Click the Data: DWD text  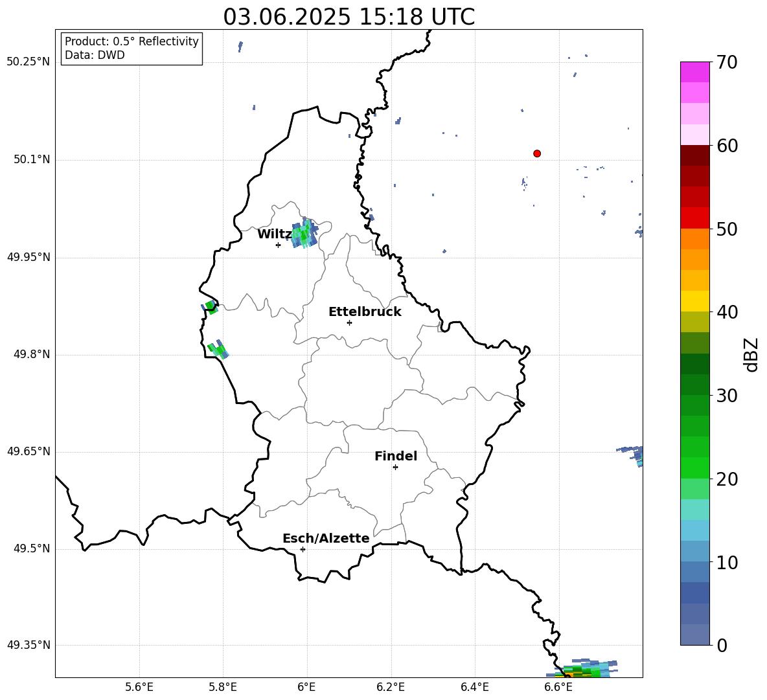95,55
